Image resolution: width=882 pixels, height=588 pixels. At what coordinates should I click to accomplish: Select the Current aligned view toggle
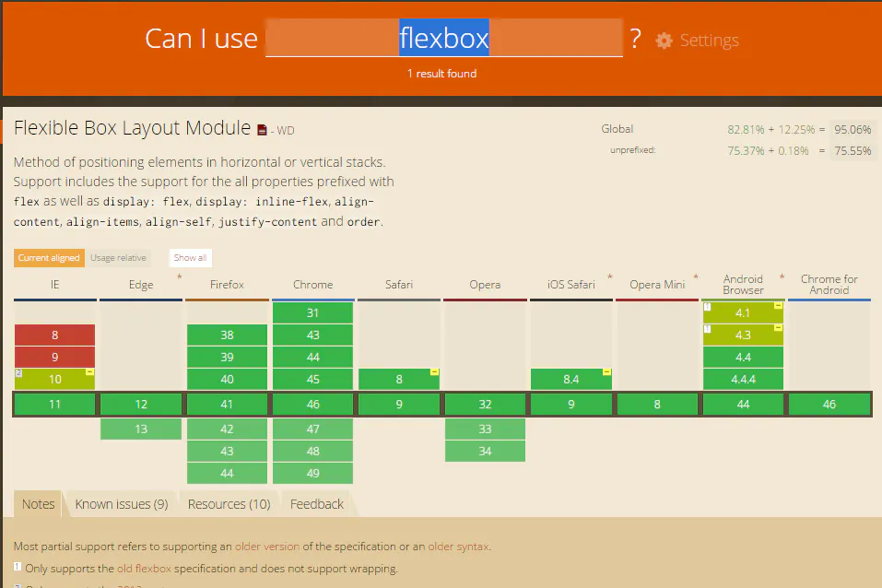[x=49, y=258]
